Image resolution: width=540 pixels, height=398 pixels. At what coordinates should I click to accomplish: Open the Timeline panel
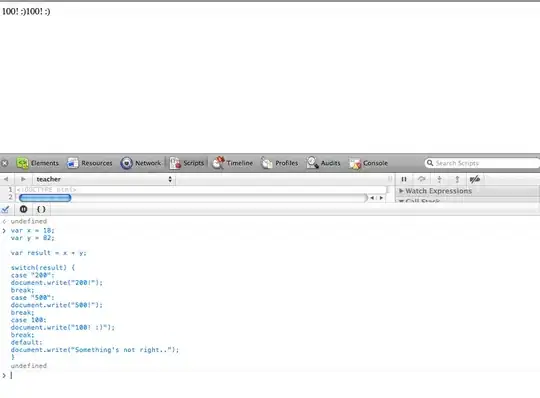point(232,163)
